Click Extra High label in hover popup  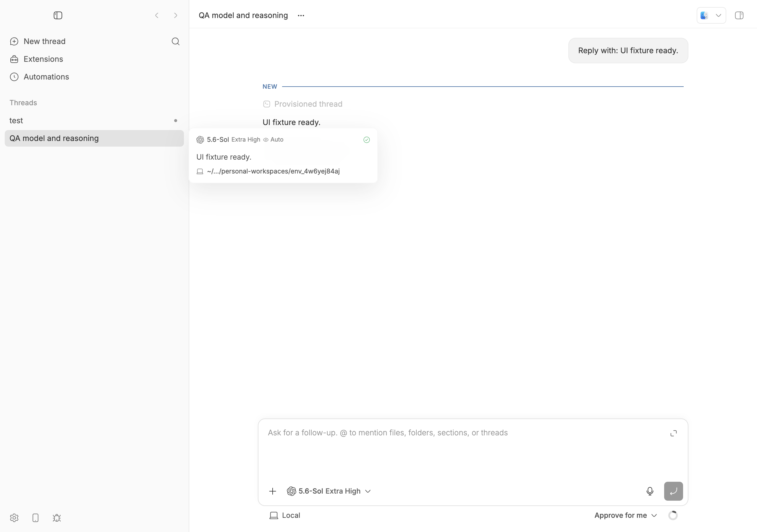click(x=246, y=140)
